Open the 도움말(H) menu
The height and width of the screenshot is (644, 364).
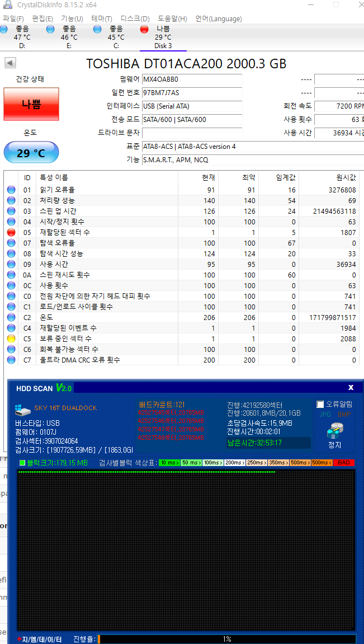coord(172,18)
